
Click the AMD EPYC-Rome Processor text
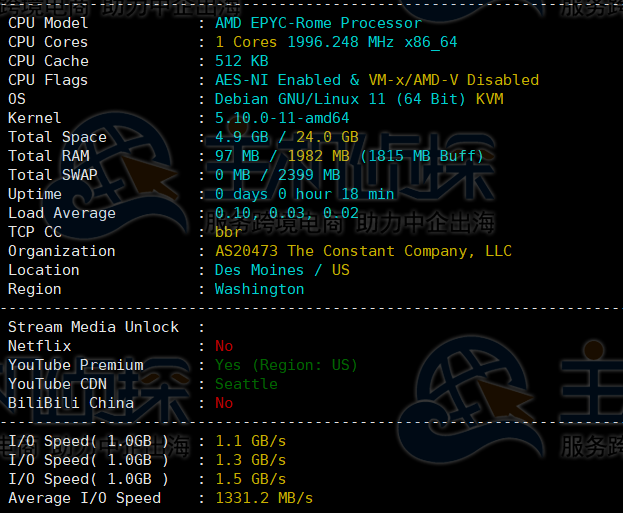pyautogui.click(x=318, y=23)
